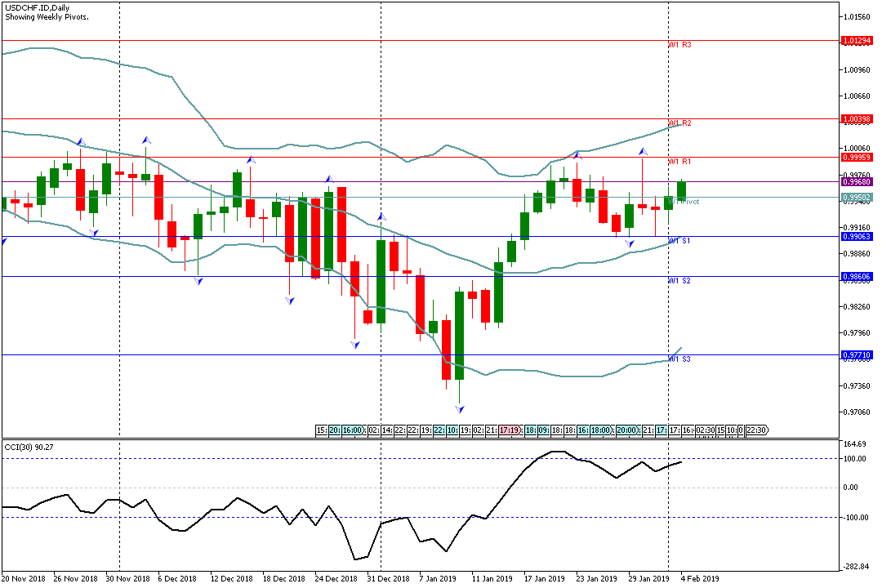882x588 pixels.
Task: Click the 26 Nov 2018 date label
Action: pyautogui.click(x=75, y=578)
